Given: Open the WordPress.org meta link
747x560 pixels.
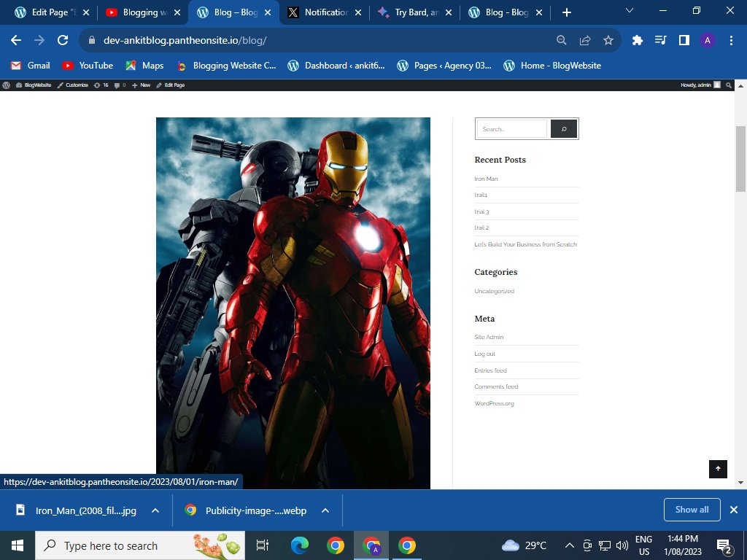Looking at the screenshot, I should [494, 403].
